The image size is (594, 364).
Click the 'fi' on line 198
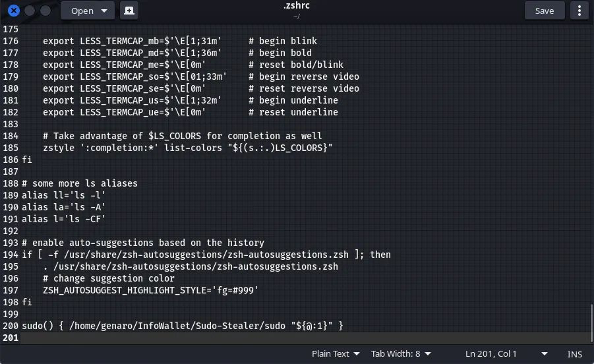(x=26, y=302)
